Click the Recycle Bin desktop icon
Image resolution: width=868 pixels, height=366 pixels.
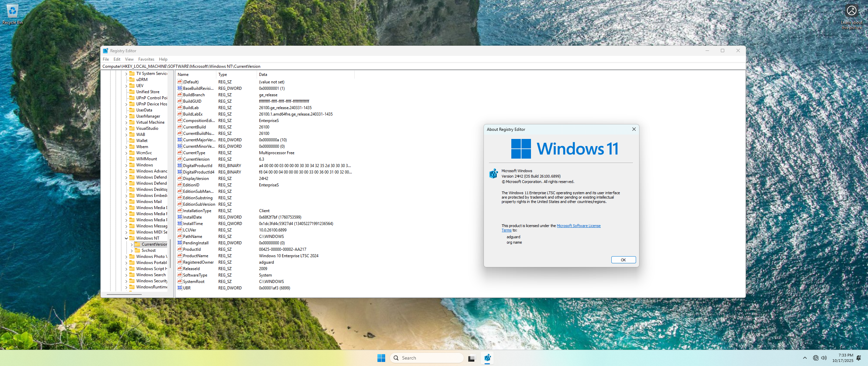pos(13,12)
